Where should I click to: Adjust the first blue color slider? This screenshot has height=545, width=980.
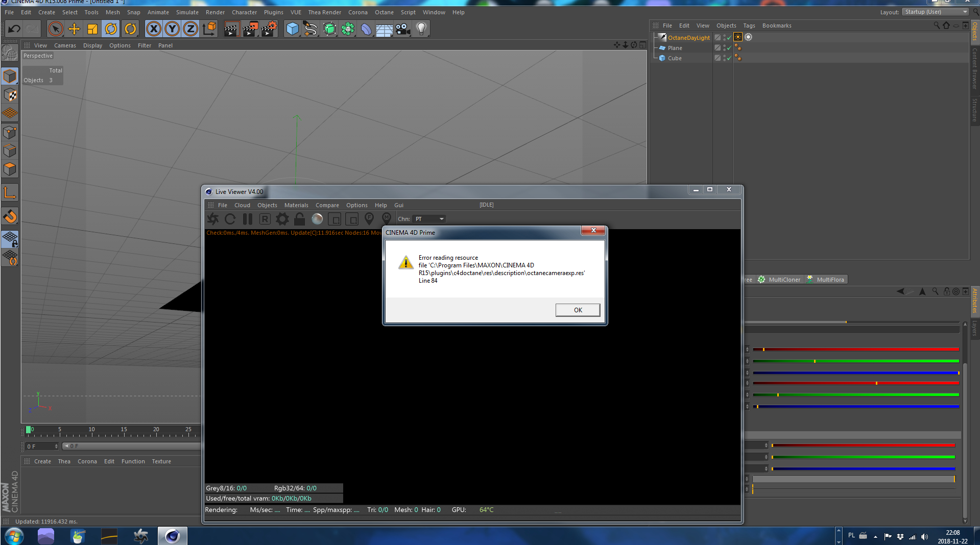[855, 373]
